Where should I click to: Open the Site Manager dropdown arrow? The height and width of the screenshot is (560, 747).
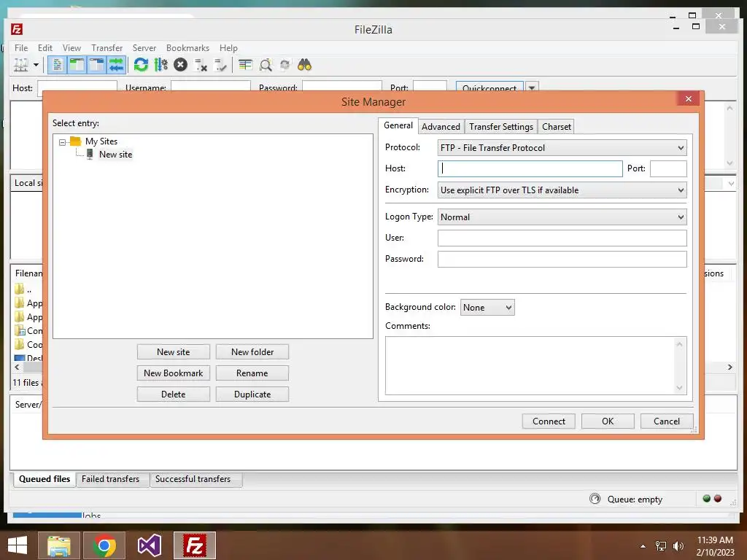[36, 65]
